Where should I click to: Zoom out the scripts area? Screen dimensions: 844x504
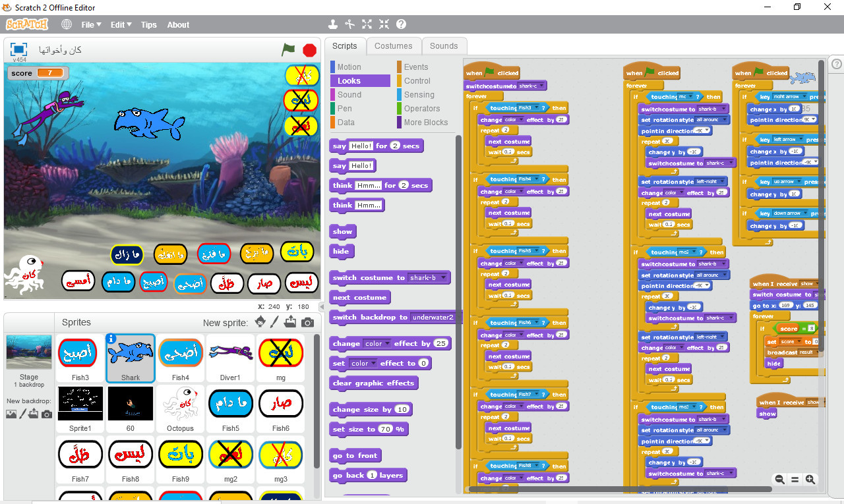click(779, 480)
